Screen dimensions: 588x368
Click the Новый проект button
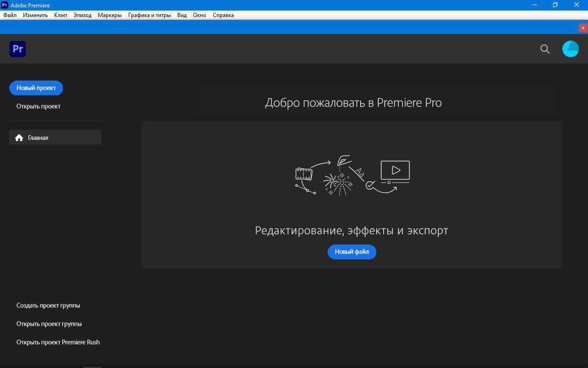[x=36, y=88]
